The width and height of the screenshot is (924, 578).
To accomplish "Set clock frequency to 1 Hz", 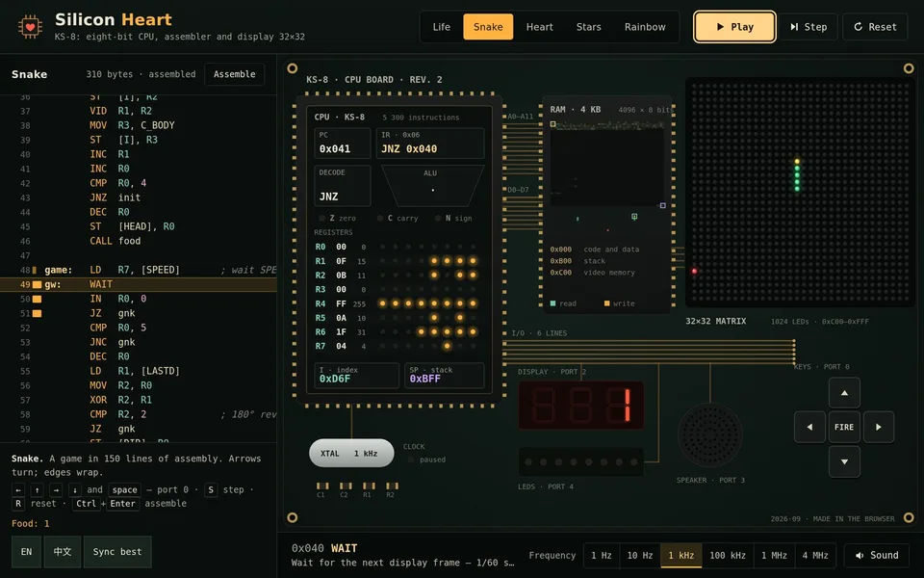I will click(x=601, y=555).
